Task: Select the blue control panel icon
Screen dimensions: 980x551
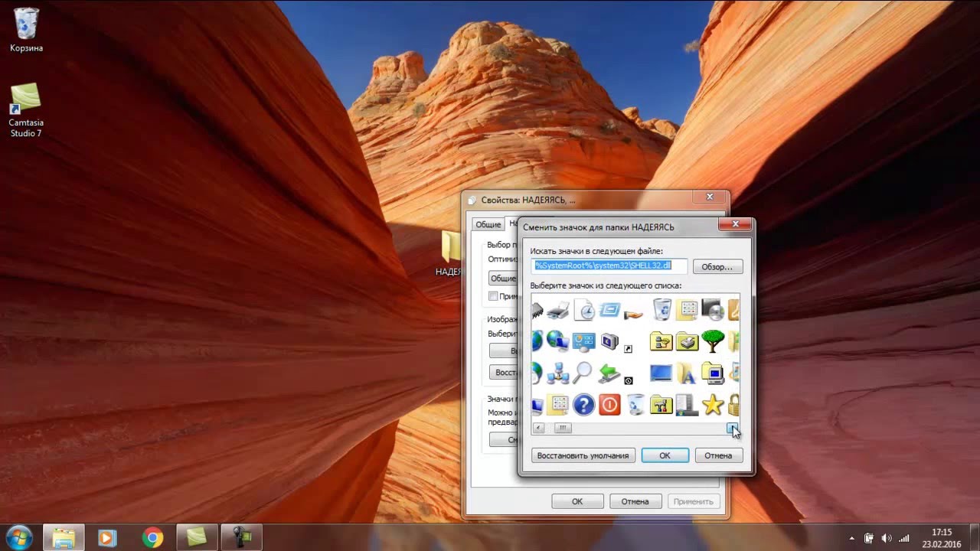Action: tap(584, 341)
